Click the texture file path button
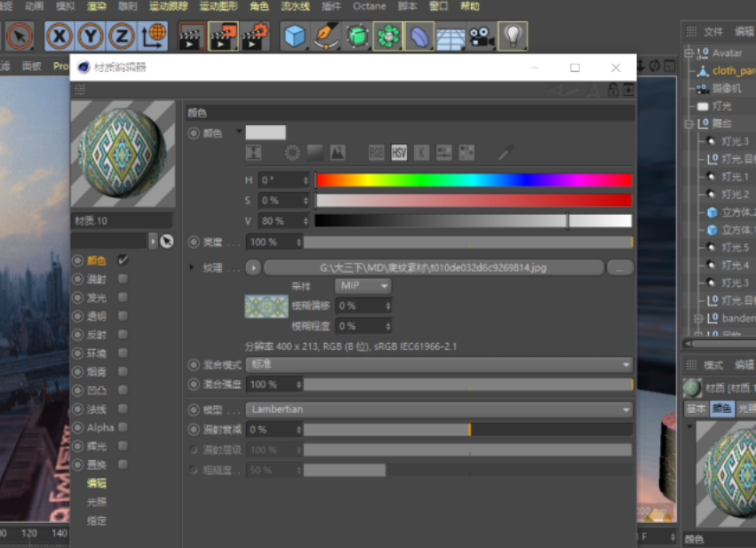The height and width of the screenshot is (548, 756). pos(434,267)
